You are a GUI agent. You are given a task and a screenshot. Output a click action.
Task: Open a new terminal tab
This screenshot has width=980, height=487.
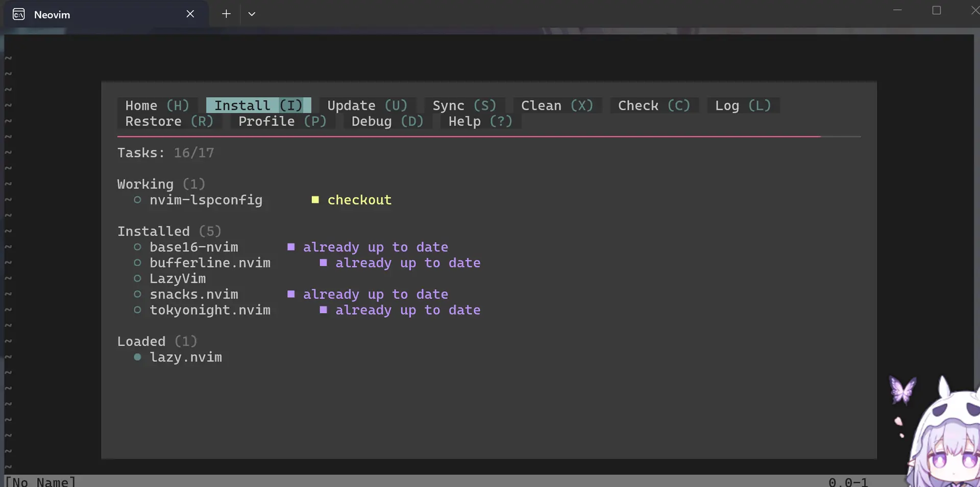[x=226, y=14]
